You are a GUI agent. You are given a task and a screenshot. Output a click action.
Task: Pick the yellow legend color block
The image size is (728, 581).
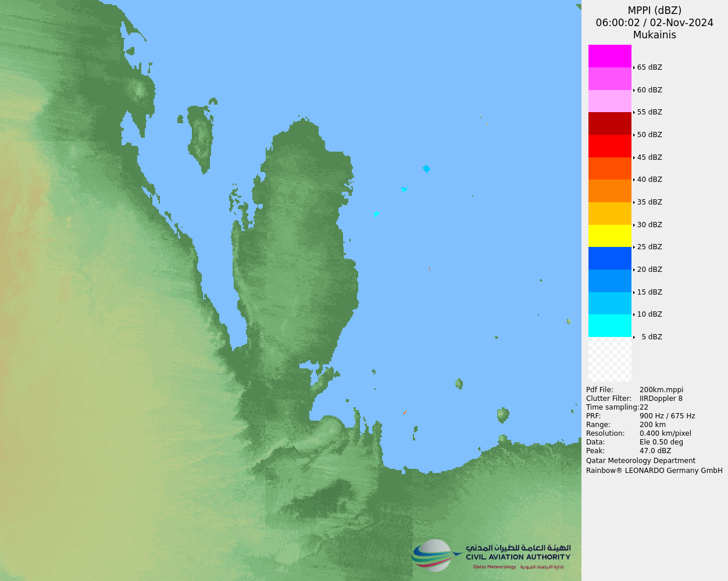[609, 236]
